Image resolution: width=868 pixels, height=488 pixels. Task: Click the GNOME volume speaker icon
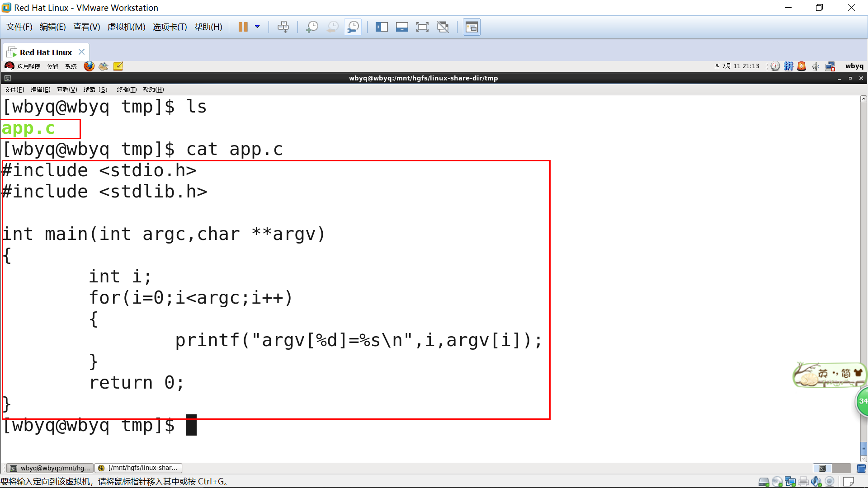(816, 66)
